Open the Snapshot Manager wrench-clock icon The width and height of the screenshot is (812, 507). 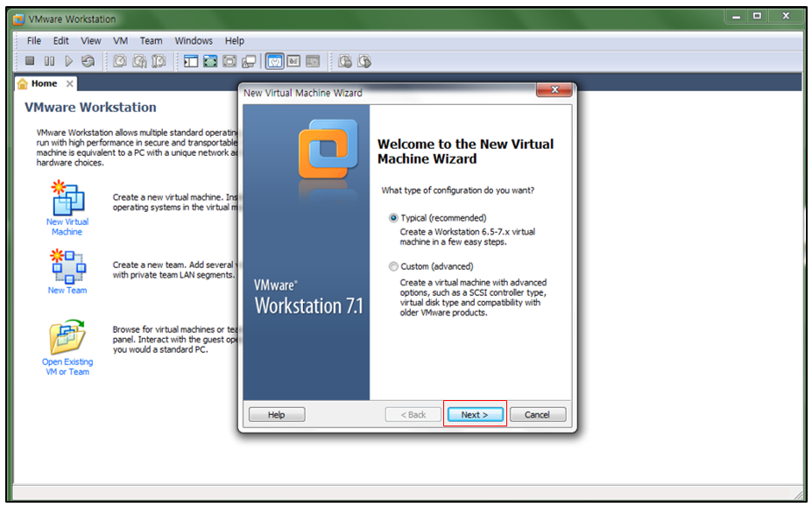pos(159,61)
